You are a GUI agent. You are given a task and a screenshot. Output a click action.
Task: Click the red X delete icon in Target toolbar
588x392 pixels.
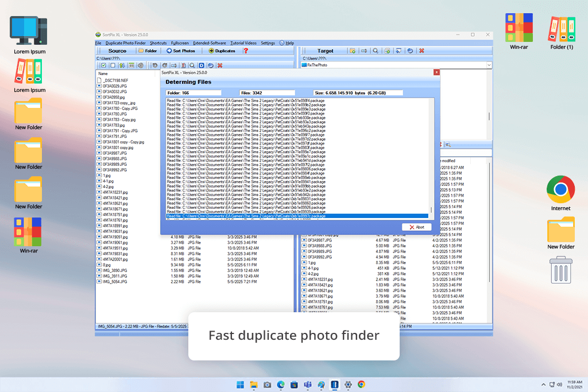point(421,51)
